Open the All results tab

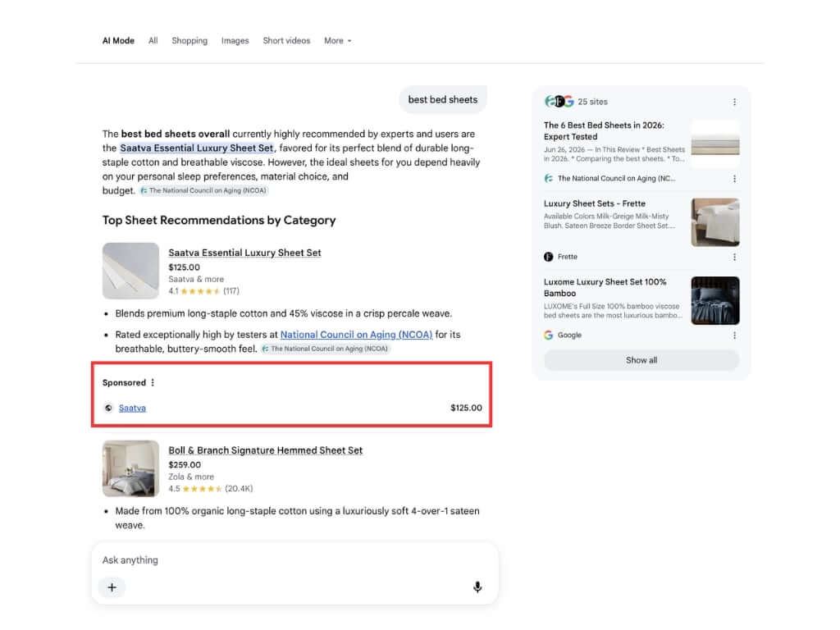(153, 41)
